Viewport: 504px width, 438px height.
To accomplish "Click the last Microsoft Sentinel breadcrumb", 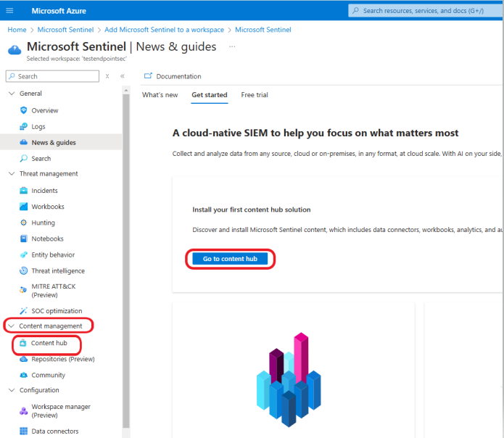I will (263, 30).
